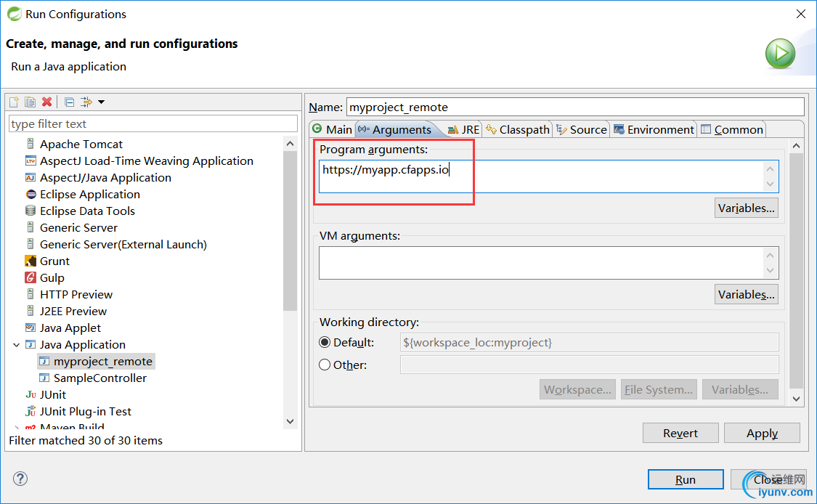Image resolution: width=817 pixels, height=504 pixels.
Task: Click inside the type filter text field
Action: pyautogui.click(x=153, y=123)
